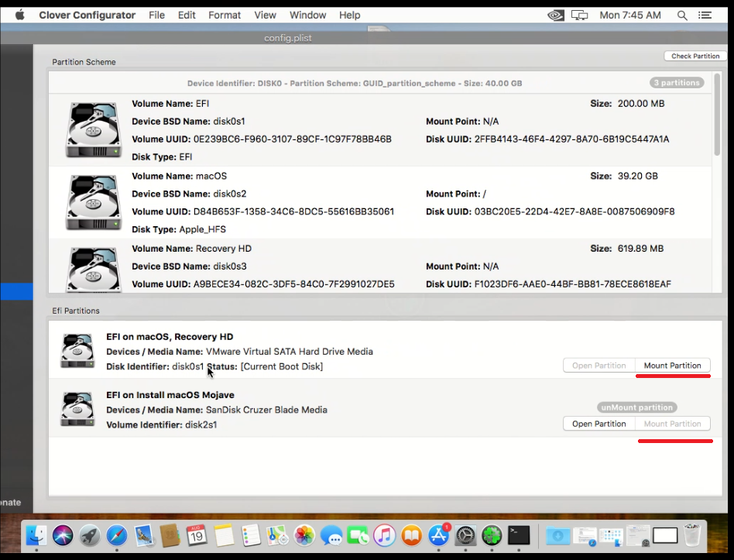Mount Partition for SanDisk Cruzer EFI
Viewport: 734px width, 560px height.
[672, 423]
